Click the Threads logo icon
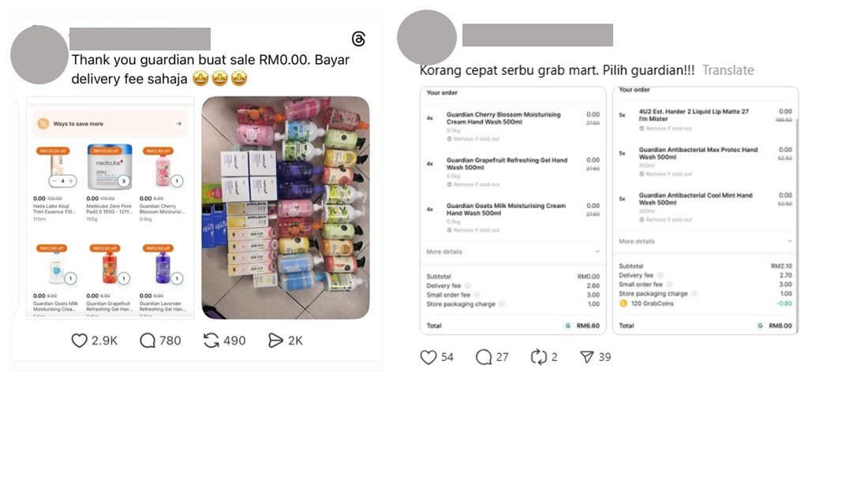This screenshot has height=488, width=868. pyautogui.click(x=359, y=39)
